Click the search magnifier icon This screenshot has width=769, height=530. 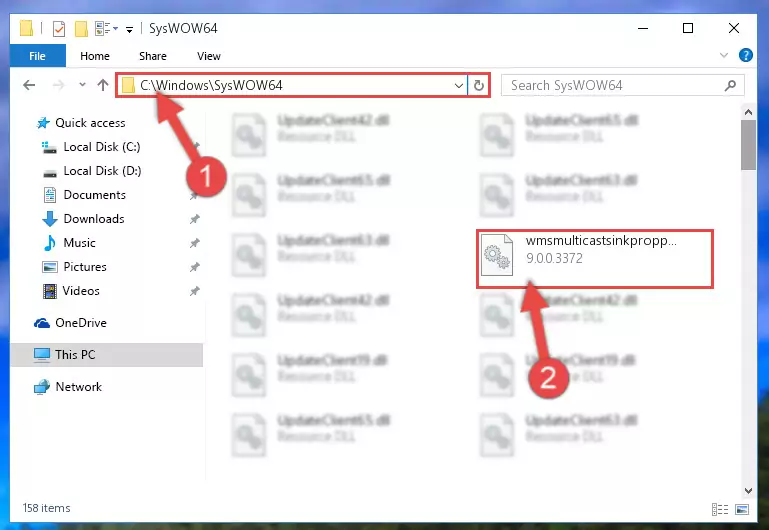pos(730,85)
